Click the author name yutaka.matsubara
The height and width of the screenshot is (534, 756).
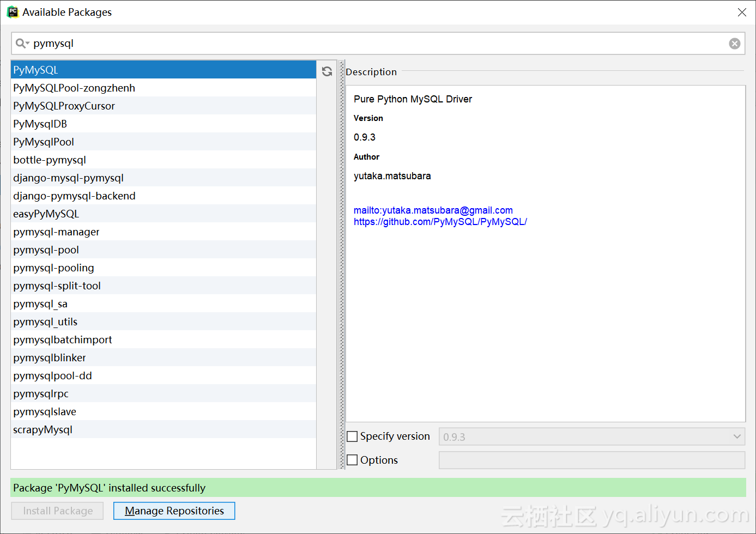[392, 176]
